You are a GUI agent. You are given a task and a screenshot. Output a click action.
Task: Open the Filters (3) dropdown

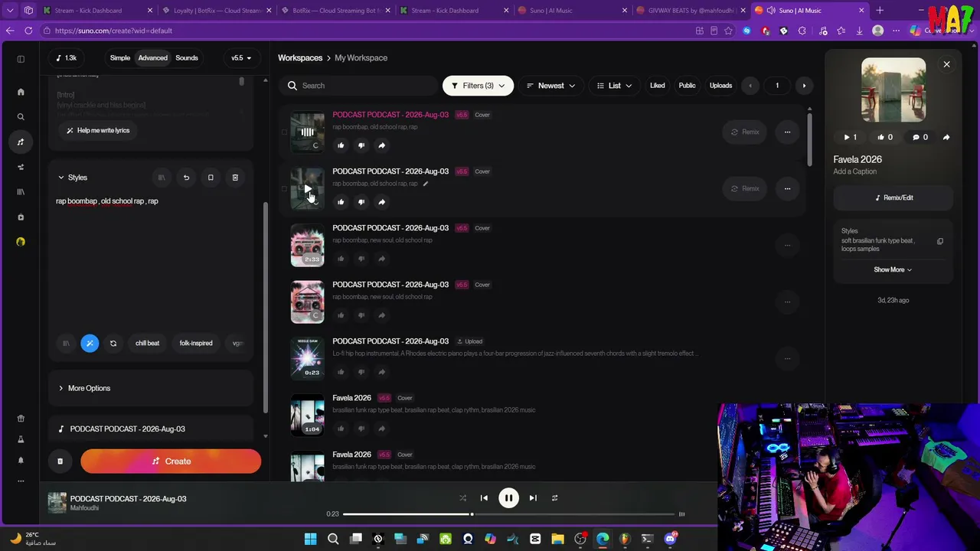tap(478, 86)
